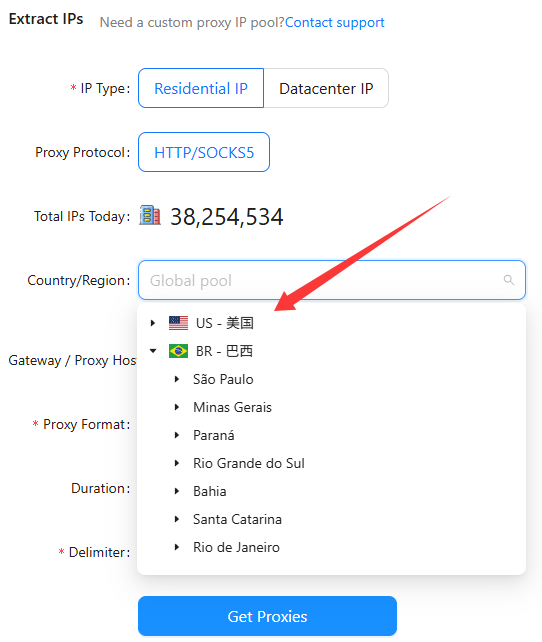Choose US - 美国 from the list
This screenshot has height=642, width=542.
pyautogui.click(x=224, y=323)
